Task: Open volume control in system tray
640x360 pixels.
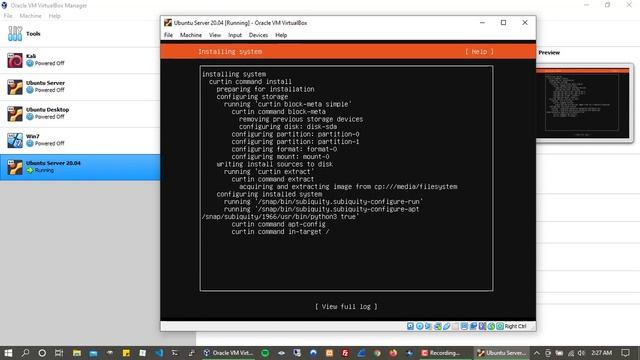Action: (581, 353)
